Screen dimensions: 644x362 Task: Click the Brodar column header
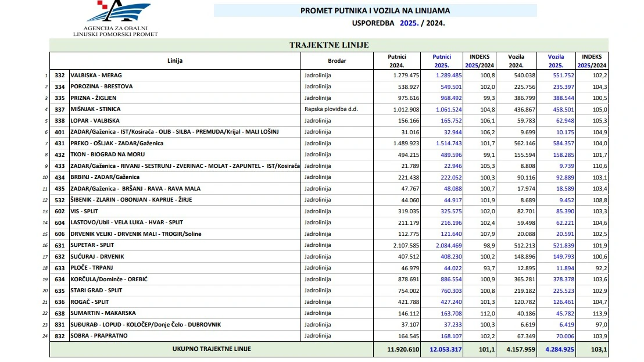(337, 60)
